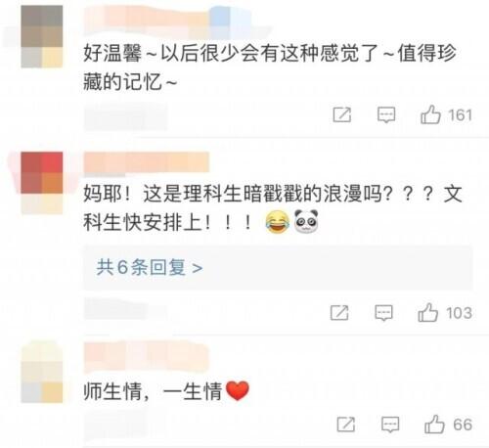This screenshot has width=489, height=448.
Task: Reply to the 好温馨 comment
Action: click(386, 114)
